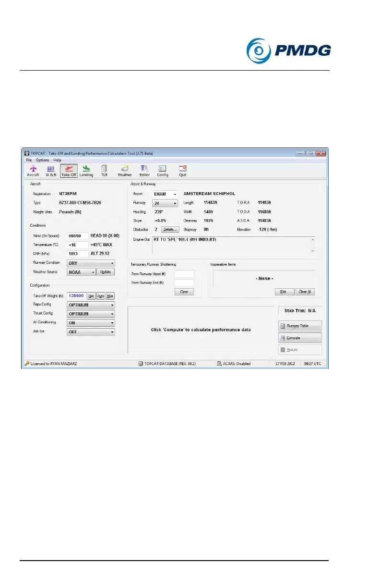Click the Compute button
The image size is (380, 588).
(x=300, y=338)
